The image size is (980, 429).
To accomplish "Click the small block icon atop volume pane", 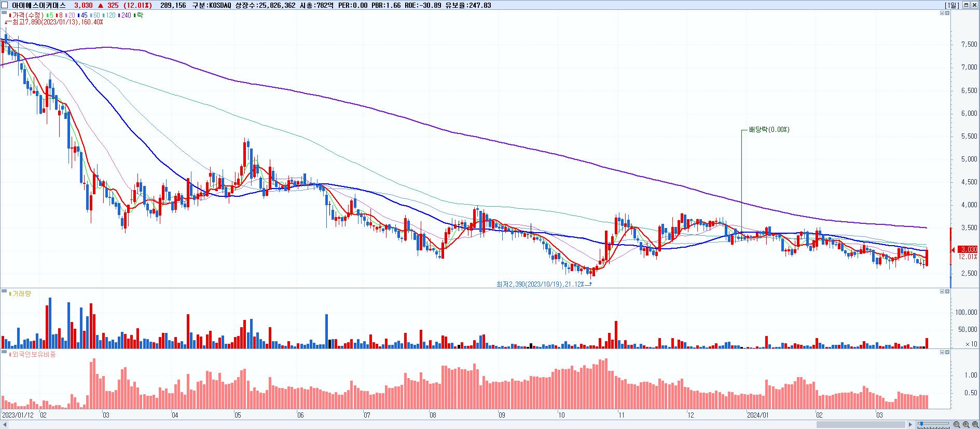I will coord(4,291).
